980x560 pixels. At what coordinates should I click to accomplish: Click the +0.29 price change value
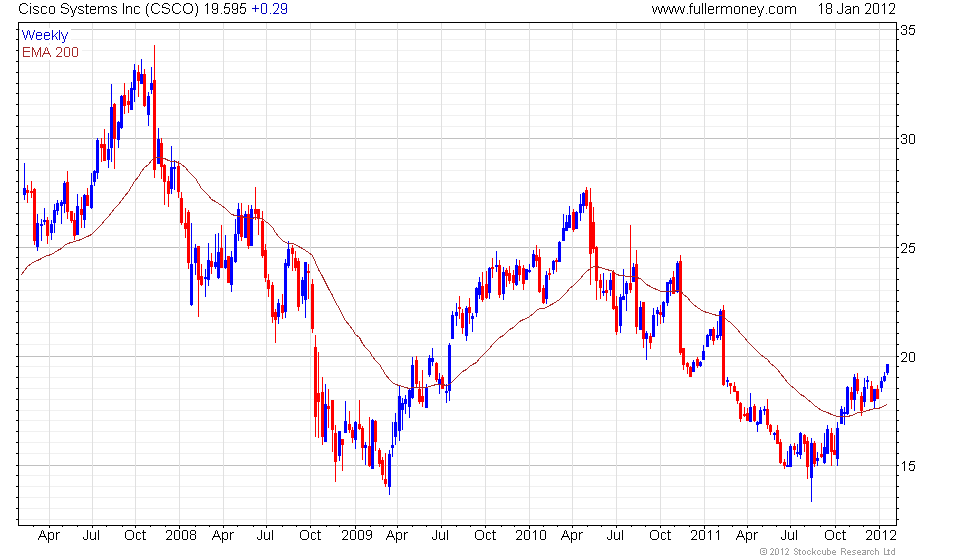[x=269, y=9]
